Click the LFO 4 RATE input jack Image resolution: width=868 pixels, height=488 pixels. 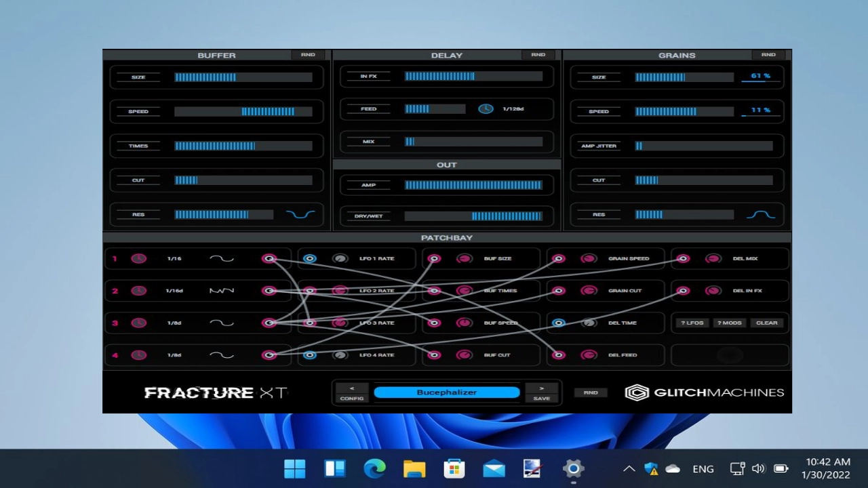click(x=310, y=355)
